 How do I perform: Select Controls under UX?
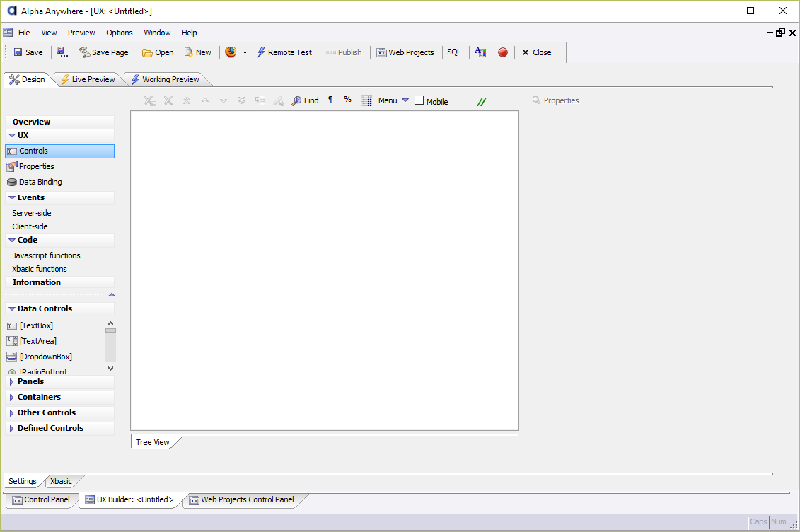pos(59,151)
